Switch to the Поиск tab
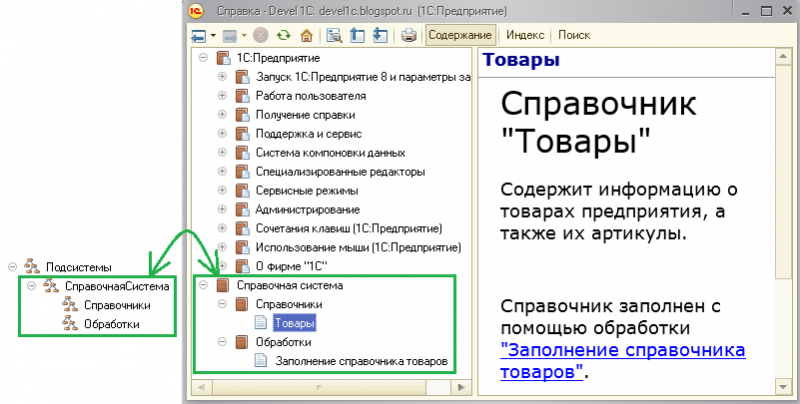Viewport: 800px width, 404px height. coord(574,35)
